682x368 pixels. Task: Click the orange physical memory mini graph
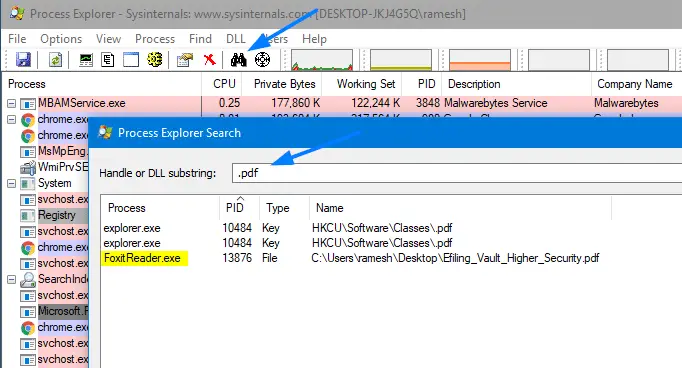480,60
